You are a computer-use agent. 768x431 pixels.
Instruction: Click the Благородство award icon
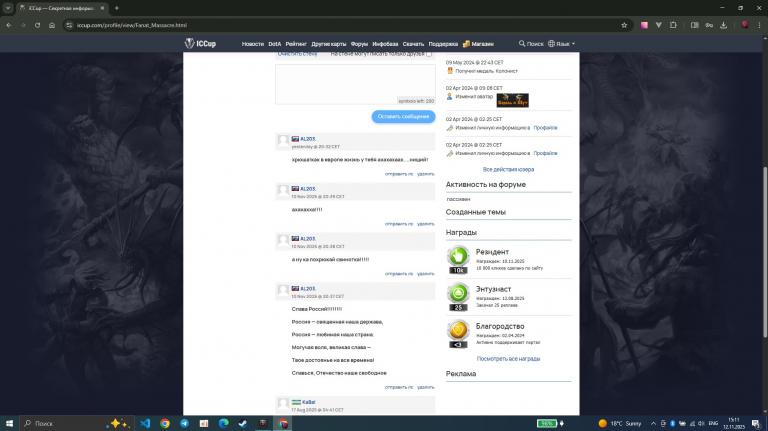458,335
